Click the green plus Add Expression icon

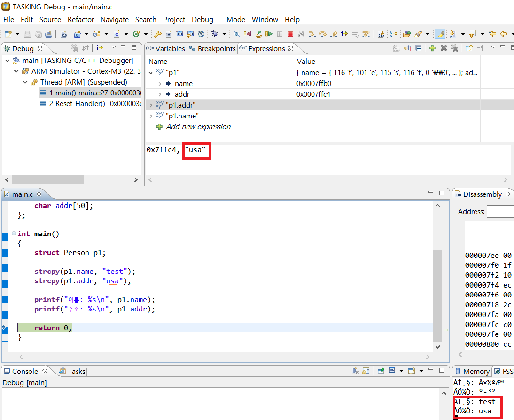(432, 48)
